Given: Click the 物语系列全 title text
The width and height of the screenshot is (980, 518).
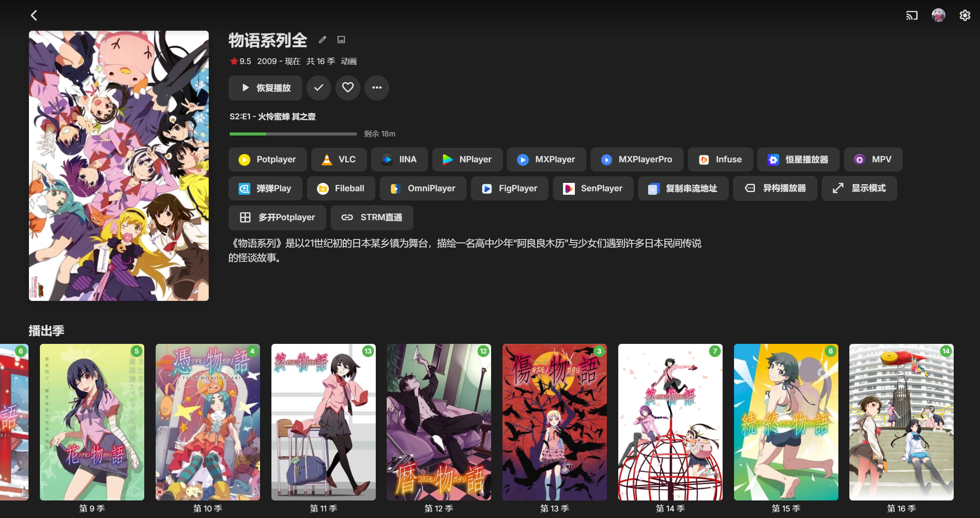Looking at the screenshot, I should [268, 40].
